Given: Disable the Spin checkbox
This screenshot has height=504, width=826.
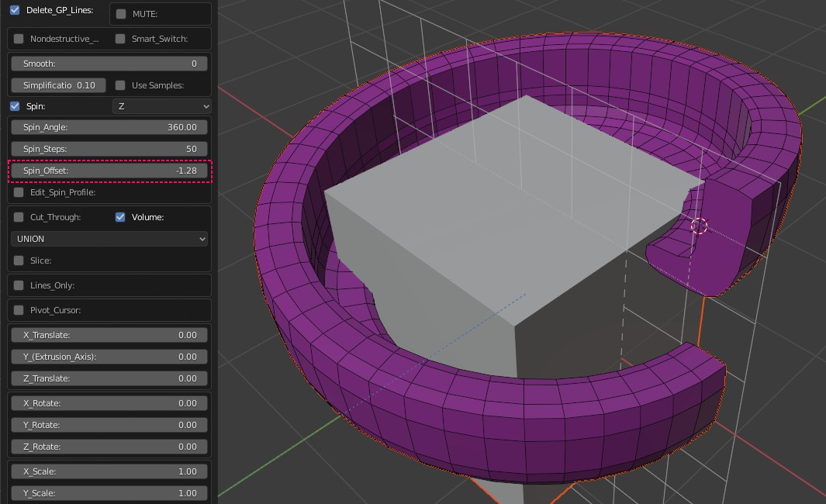Looking at the screenshot, I should [x=15, y=106].
